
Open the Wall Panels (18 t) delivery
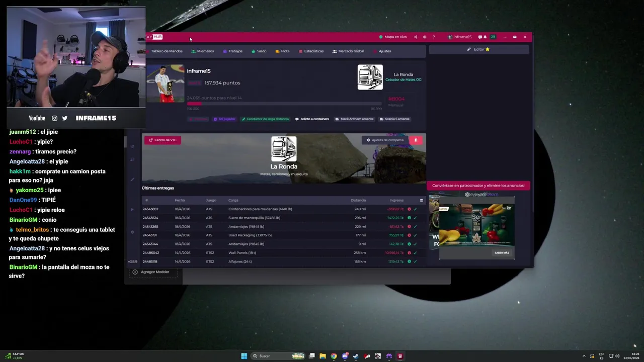tap(284, 253)
